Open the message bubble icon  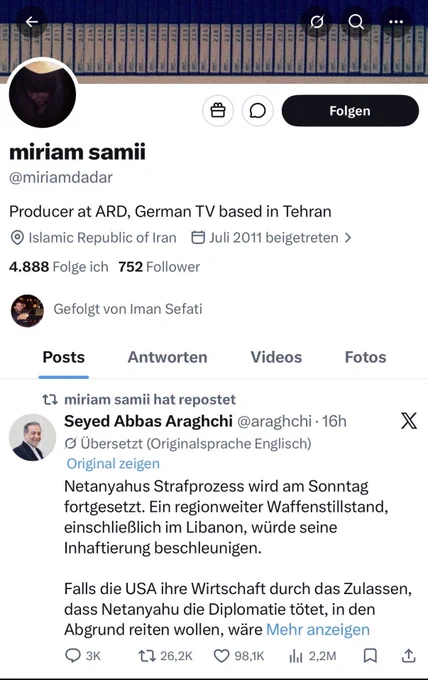tap(258, 111)
